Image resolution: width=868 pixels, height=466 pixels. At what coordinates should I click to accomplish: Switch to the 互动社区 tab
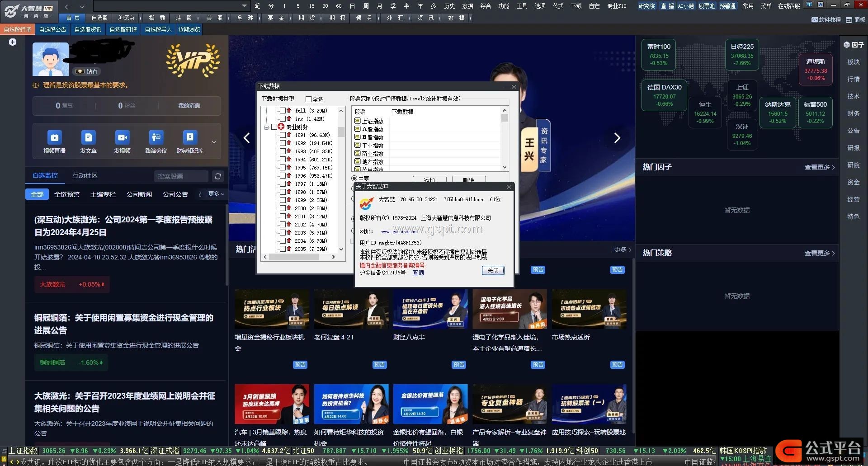pos(85,175)
